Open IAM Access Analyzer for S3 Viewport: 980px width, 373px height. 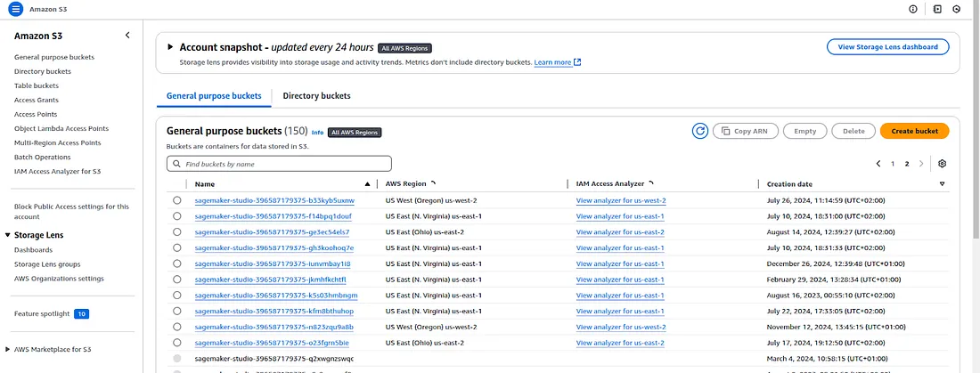[x=58, y=171]
